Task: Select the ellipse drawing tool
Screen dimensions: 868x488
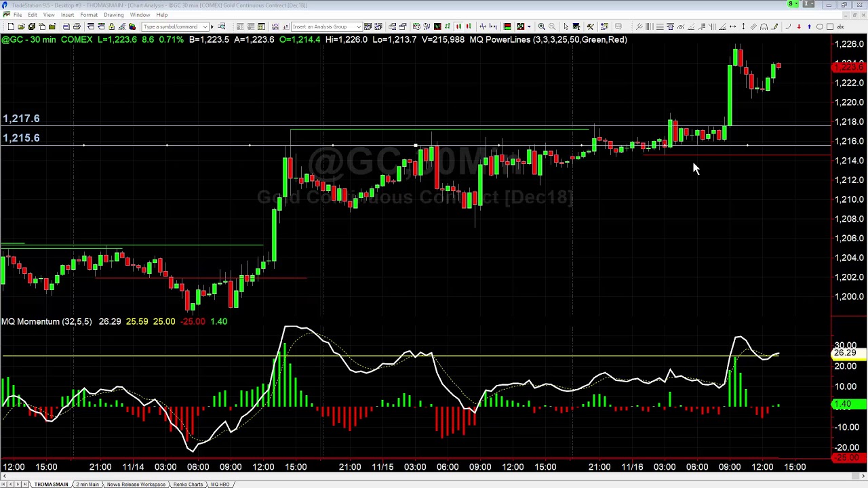Action: [819, 26]
